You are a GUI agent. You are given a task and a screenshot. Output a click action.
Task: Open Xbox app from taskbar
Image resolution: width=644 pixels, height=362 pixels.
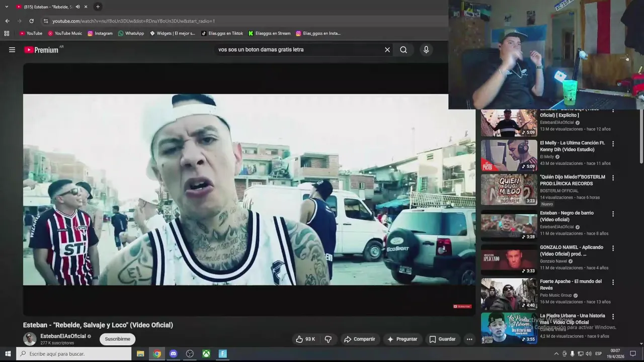(206, 354)
